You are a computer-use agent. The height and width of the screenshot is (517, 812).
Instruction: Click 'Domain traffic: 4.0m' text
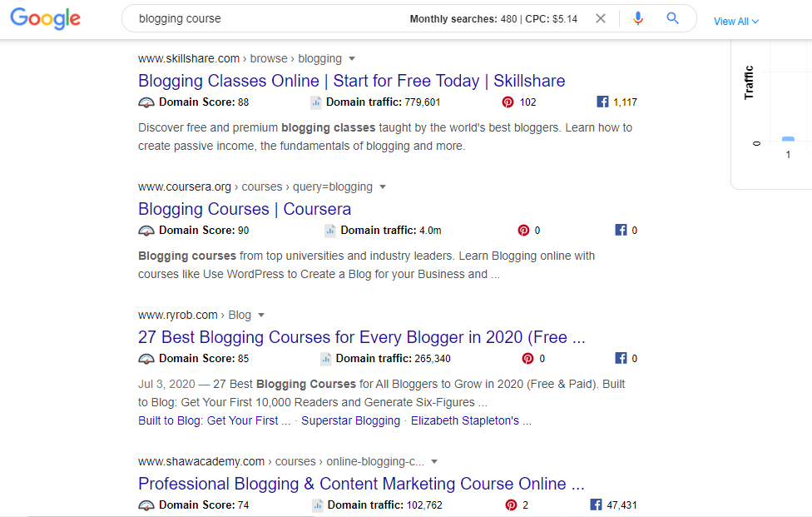pos(391,231)
